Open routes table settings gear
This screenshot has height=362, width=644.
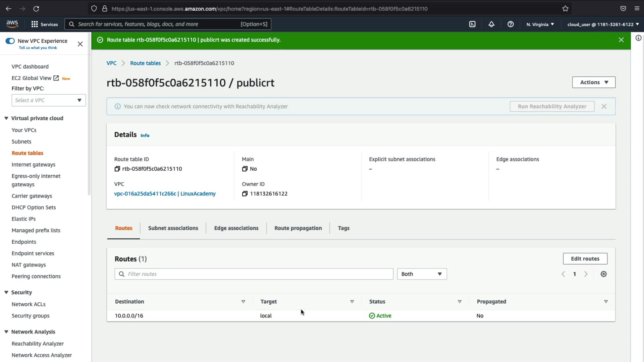click(x=603, y=274)
